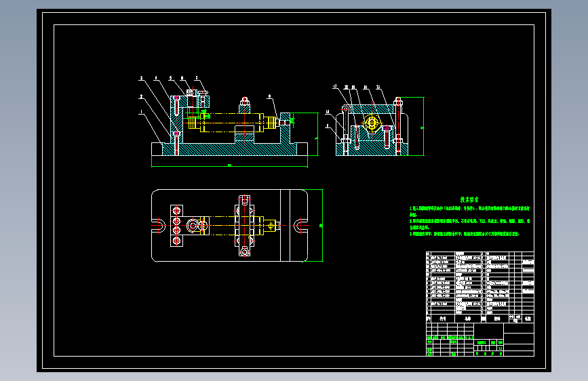Select part balloon number 5 in front view
588x381 pixels.
[171, 78]
